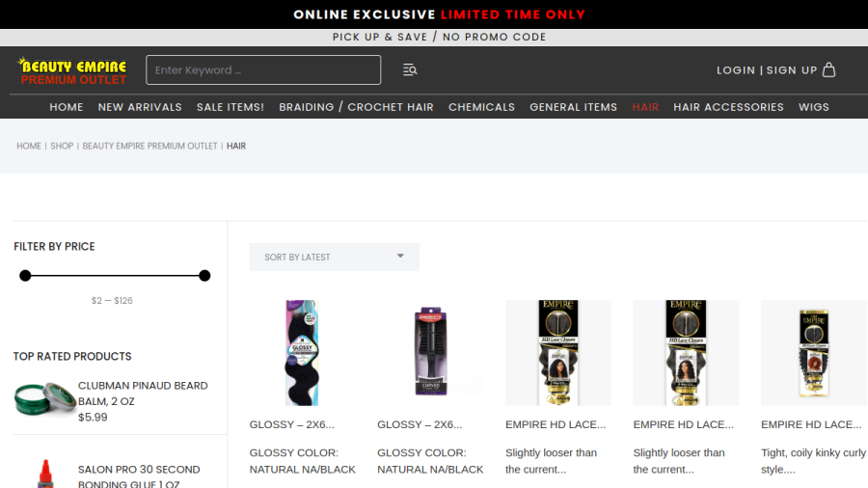The width and height of the screenshot is (868, 488).
Task: Click the Online Exclusive Limited Time banner
Action: click(x=440, y=14)
